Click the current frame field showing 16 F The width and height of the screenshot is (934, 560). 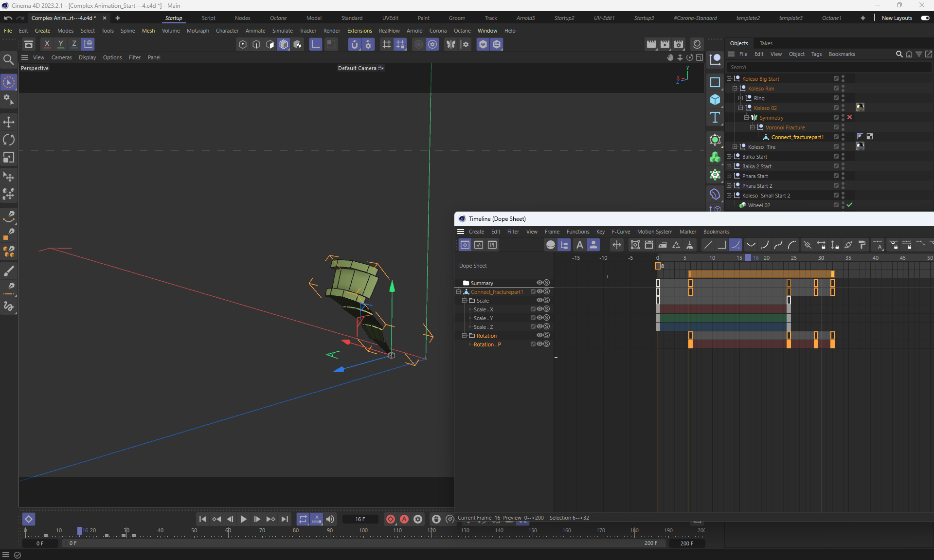coord(360,519)
